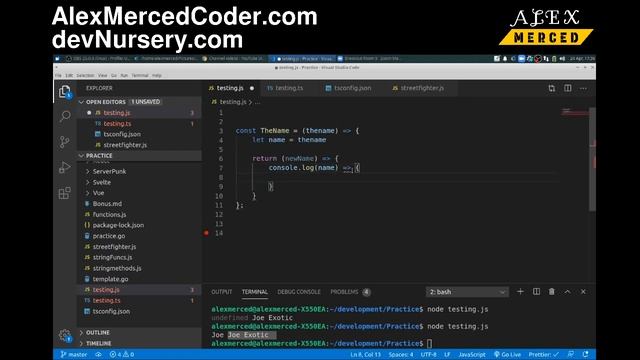Expand the Outline section
Screen dimensions: 640x360
point(139,332)
